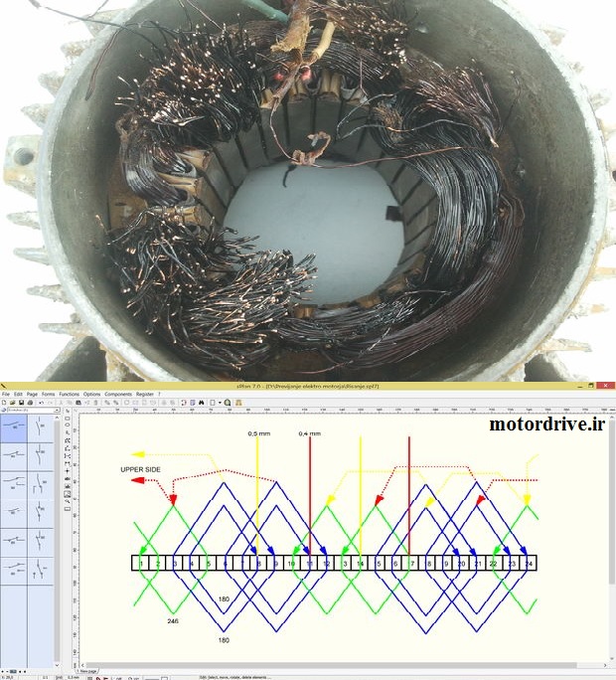Click the New file toolbar icon
Viewport: 616px width, 680px height.
pyautogui.click(x=4, y=403)
